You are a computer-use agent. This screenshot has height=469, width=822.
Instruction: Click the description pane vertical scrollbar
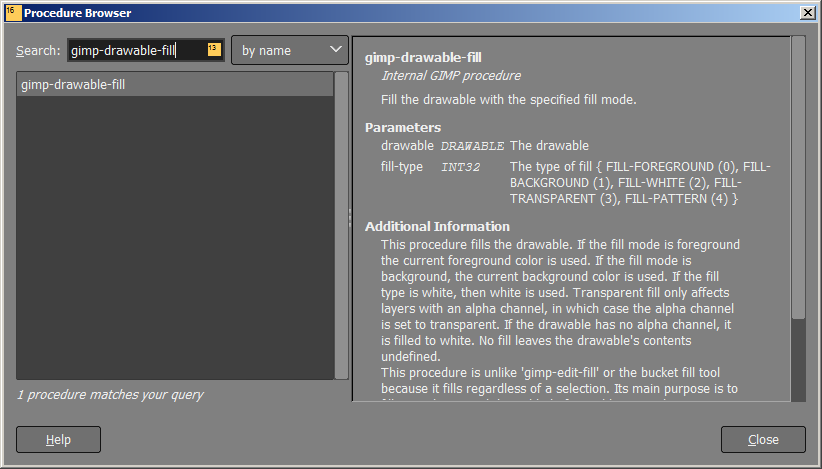click(798, 177)
